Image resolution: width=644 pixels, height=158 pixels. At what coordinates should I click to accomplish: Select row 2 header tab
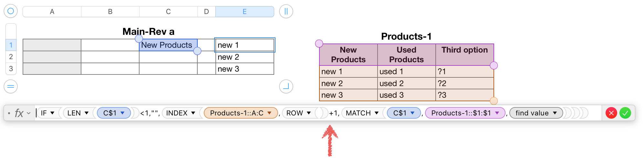[x=11, y=57]
